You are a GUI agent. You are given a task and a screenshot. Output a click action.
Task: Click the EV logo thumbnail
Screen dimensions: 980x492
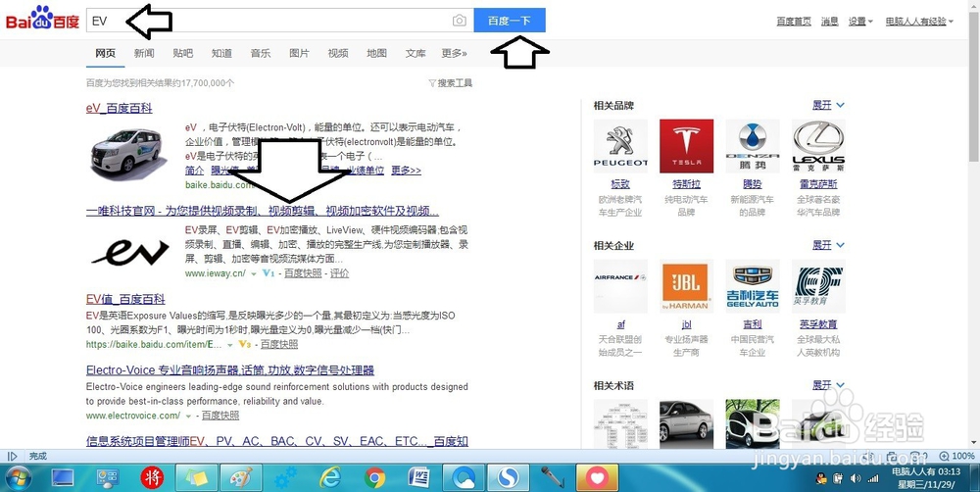pyautogui.click(x=129, y=251)
